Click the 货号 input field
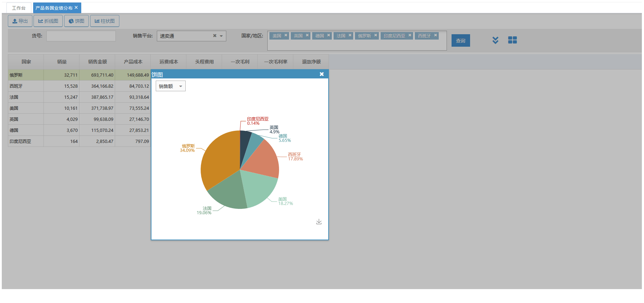 pyautogui.click(x=81, y=36)
